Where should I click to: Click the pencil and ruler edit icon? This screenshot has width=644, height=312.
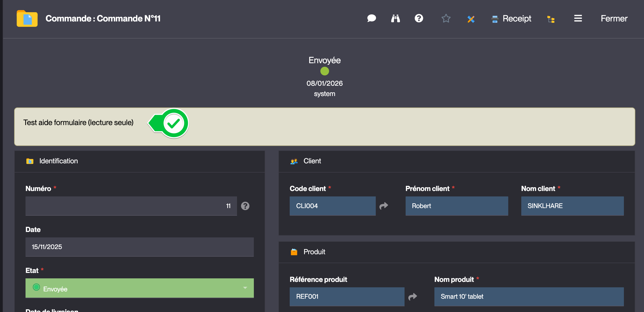(x=471, y=19)
